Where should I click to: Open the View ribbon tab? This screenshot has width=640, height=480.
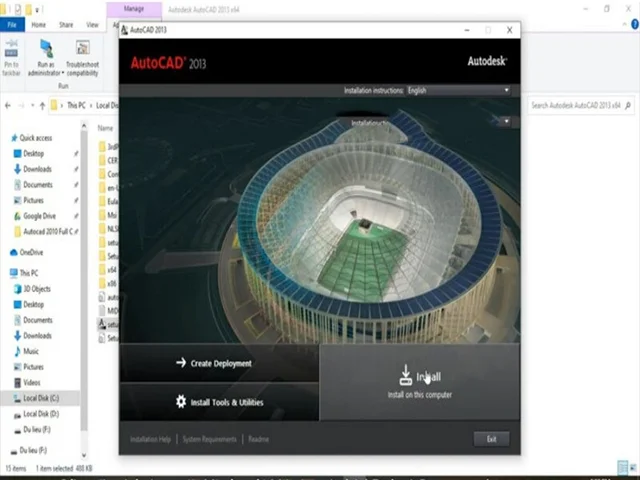tap(93, 25)
